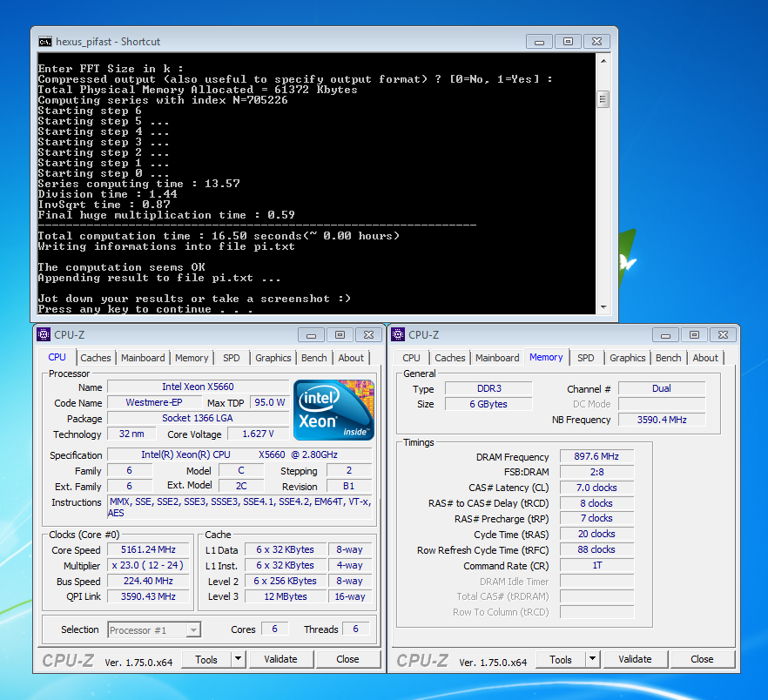
Task: Click Validate in right CPU-Z window
Action: click(635, 659)
